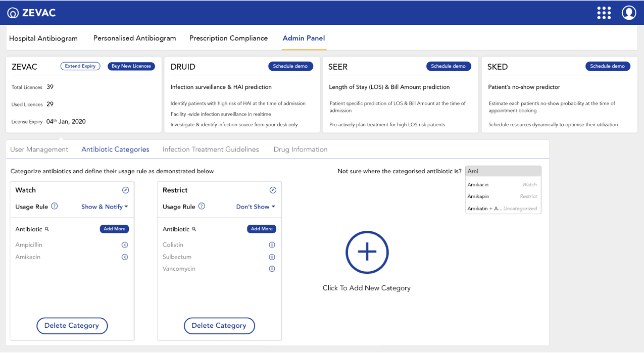Switch to Prescription Compliance tab
The width and height of the screenshot is (644, 353).
pos(228,38)
